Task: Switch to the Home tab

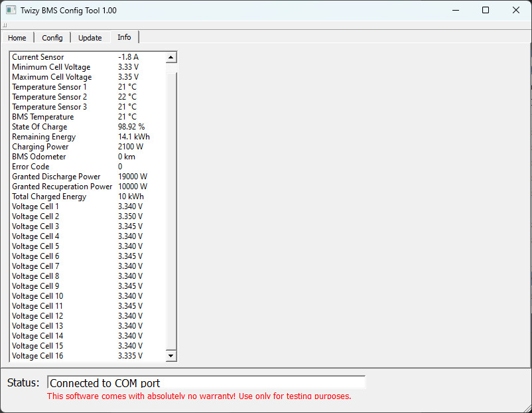Action: coord(17,38)
